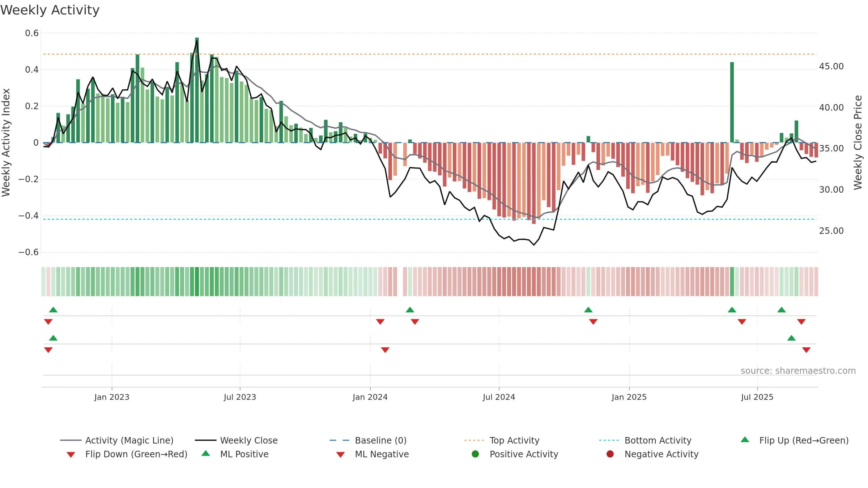Click the Jan 2024 x-axis label
The width and height of the screenshot is (868, 488).
click(370, 397)
